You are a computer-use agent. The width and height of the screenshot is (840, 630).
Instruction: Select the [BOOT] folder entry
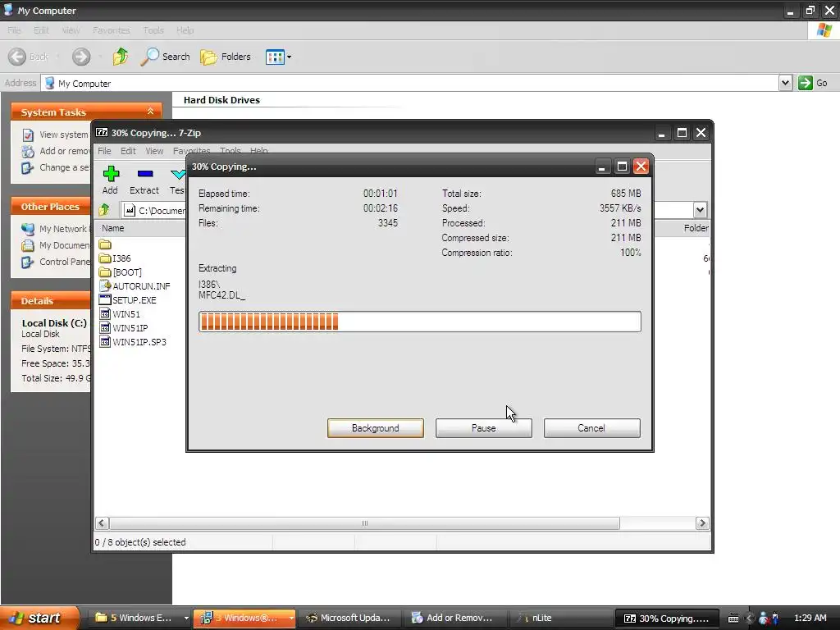coord(121,272)
